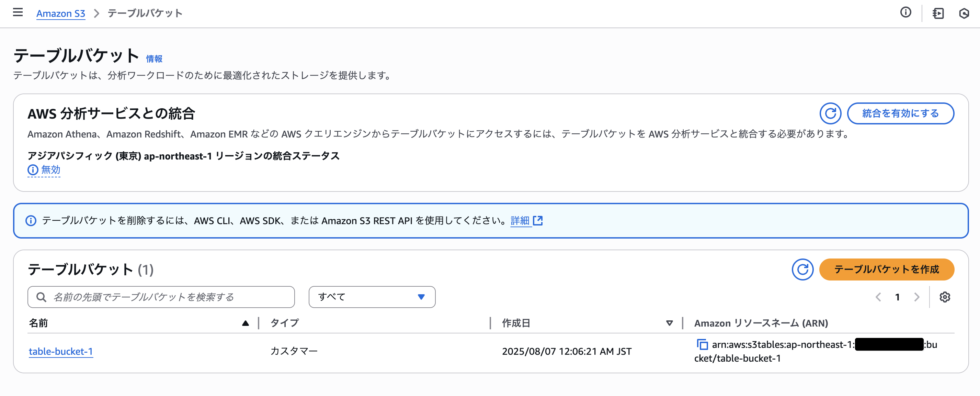The height and width of the screenshot is (396, 980).
Task: Sort by 作成日 column header
Action: tap(587, 323)
